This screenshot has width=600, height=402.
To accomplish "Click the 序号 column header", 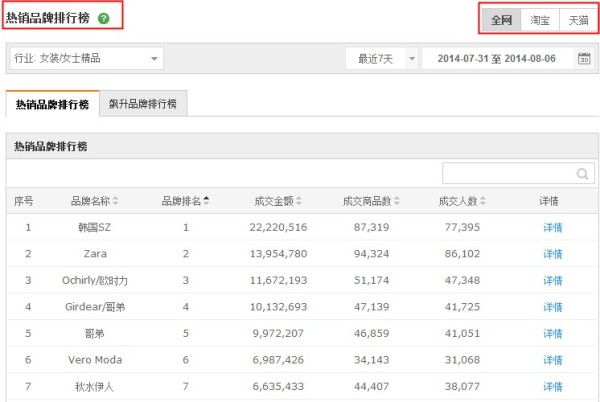I will (23, 201).
